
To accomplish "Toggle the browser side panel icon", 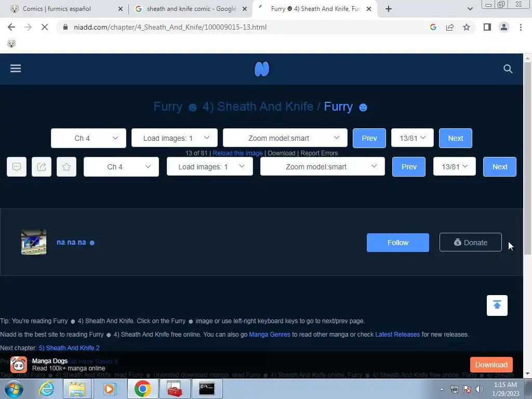I will tap(487, 27).
